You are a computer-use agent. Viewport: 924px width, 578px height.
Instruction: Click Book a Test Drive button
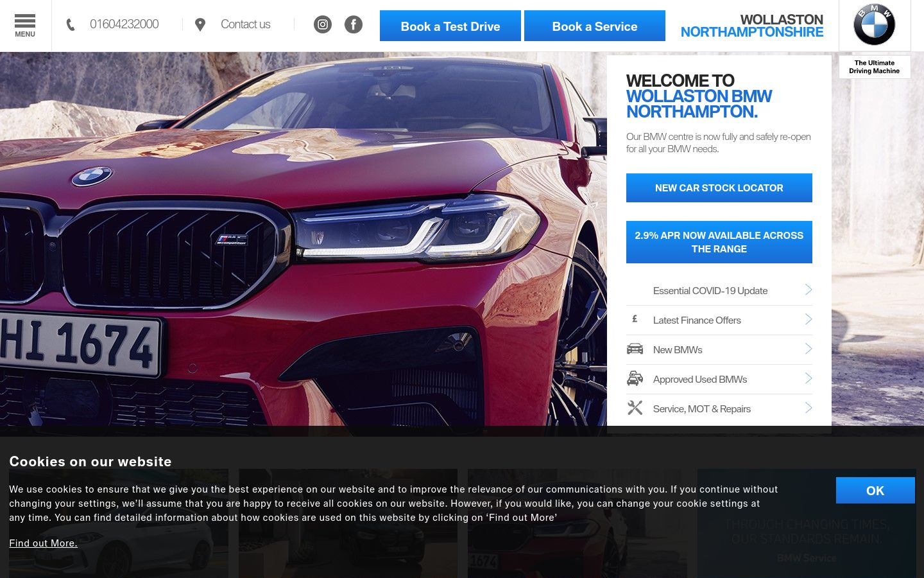(450, 26)
